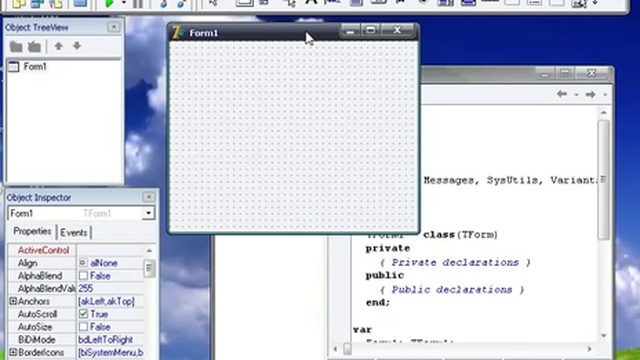Screen dimensions: 640x360
Task: Click the icon beside the alNone value
Action: point(83,263)
